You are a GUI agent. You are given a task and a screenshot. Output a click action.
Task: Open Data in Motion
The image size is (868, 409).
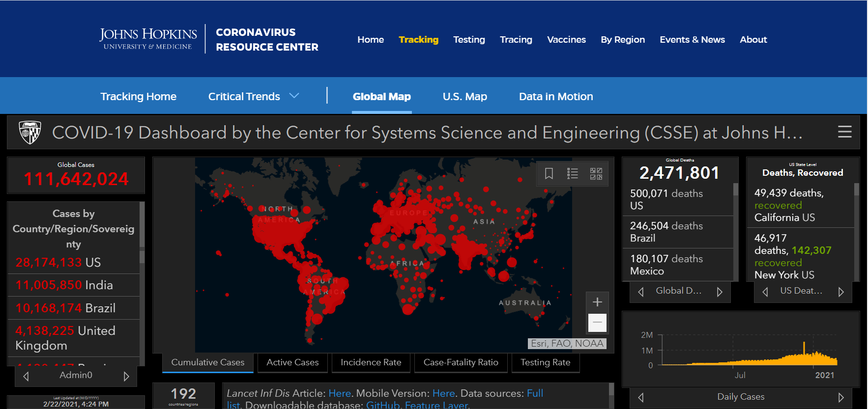coord(556,97)
